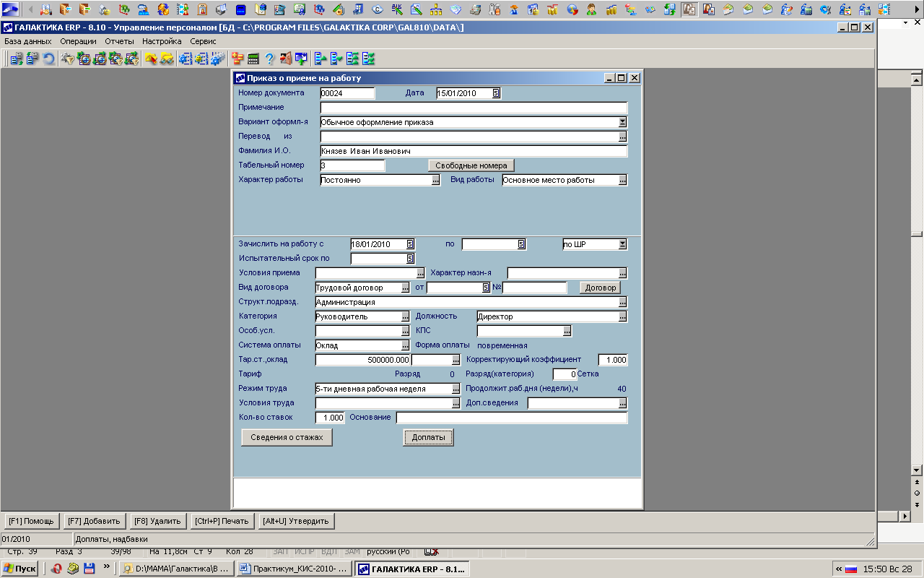Click the blue question mark help icon
The width and height of the screenshot is (924, 578).
tap(269, 59)
